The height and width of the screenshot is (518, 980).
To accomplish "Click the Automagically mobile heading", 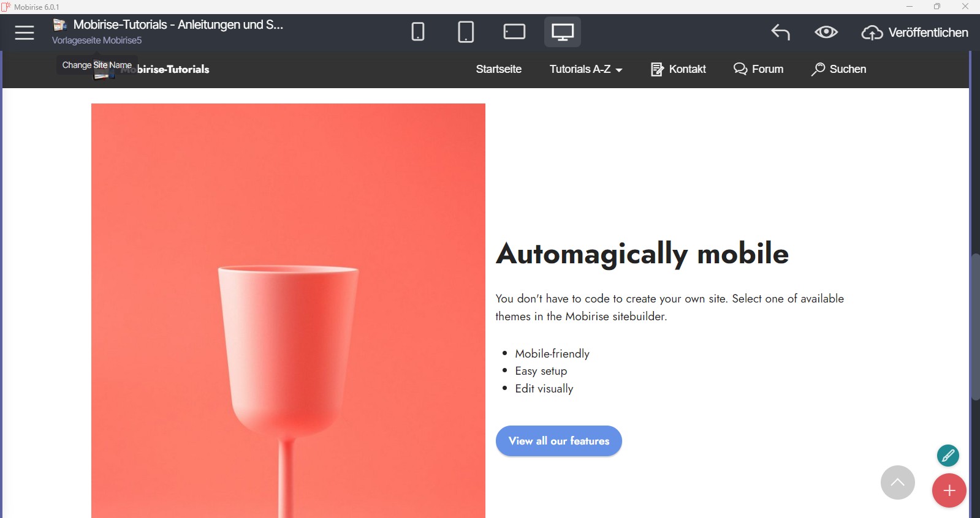I will click(642, 253).
